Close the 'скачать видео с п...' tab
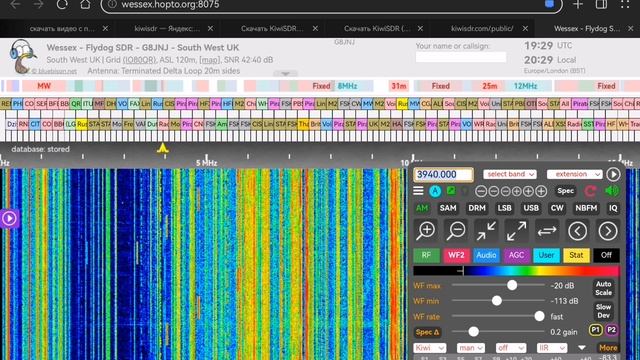 click(x=105, y=29)
